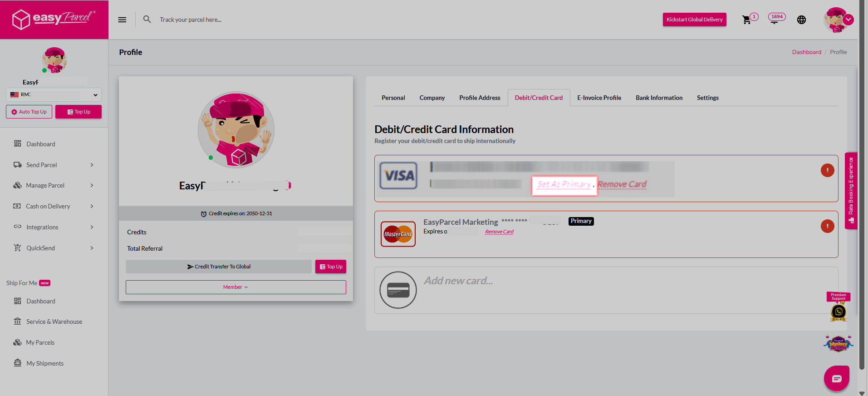The height and width of the screenshot is (396, 868).
Task: Click the Auto Top Up button
Action: (29, 112)
